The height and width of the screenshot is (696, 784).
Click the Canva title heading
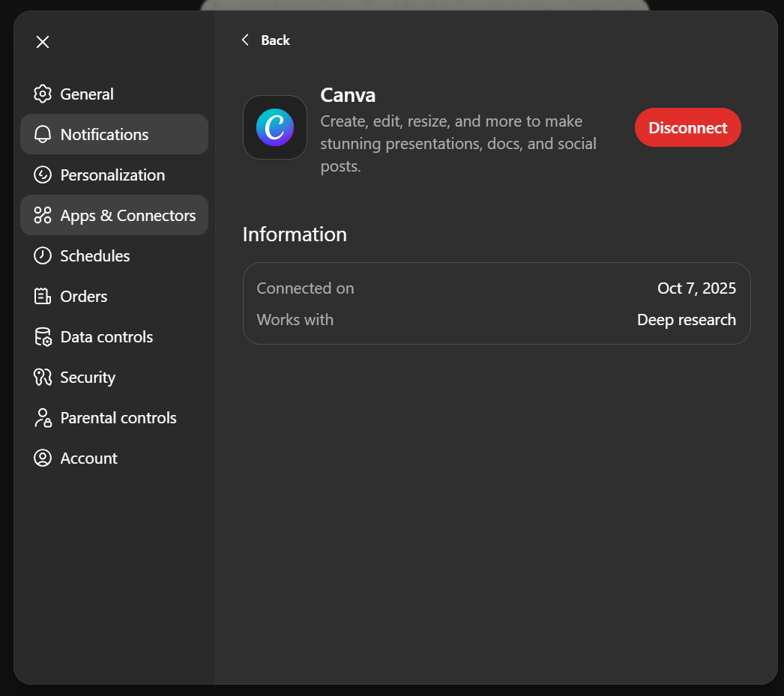pyautogui.click(x=348, y=95)
